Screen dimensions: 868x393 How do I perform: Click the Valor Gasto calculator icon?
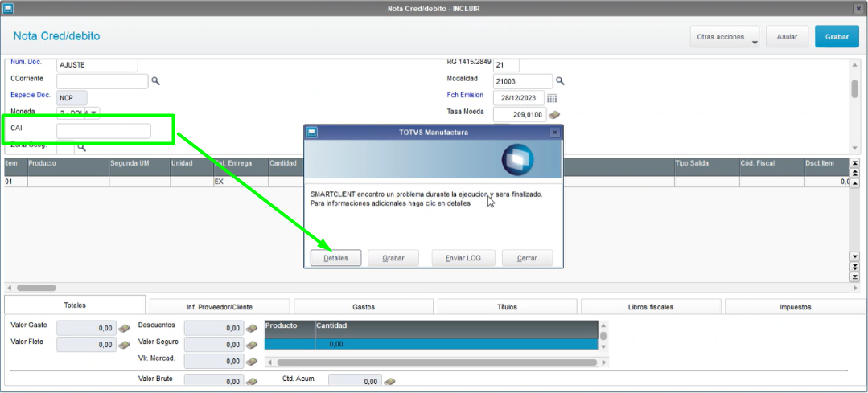pyautogui.click(x=124, y=329)
